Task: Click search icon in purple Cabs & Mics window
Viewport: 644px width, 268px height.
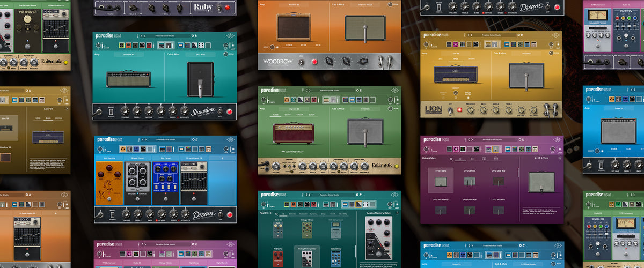Action: pos(451,159)
